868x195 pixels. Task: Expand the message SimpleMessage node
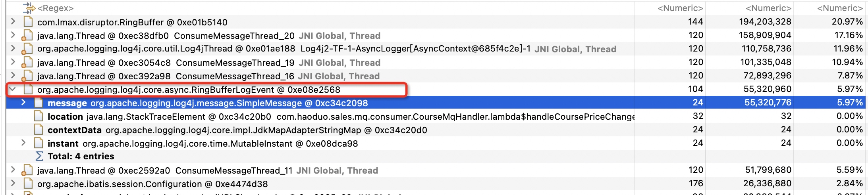click(x=23, y=103)
